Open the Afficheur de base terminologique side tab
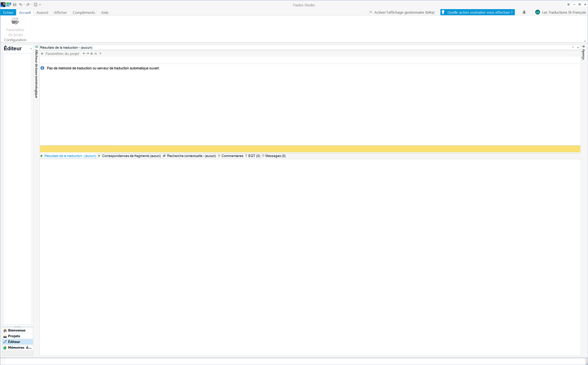 37,73
